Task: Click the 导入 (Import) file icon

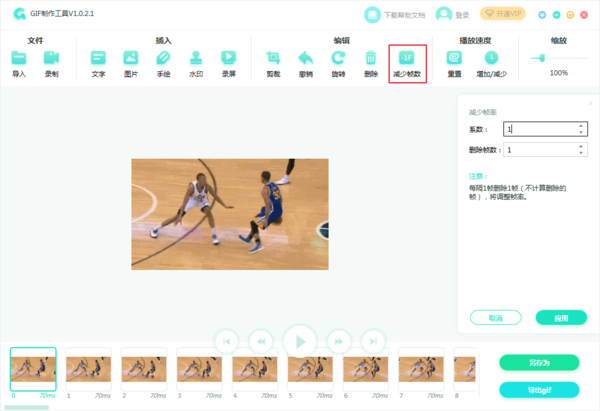Action: pos(19,59)
